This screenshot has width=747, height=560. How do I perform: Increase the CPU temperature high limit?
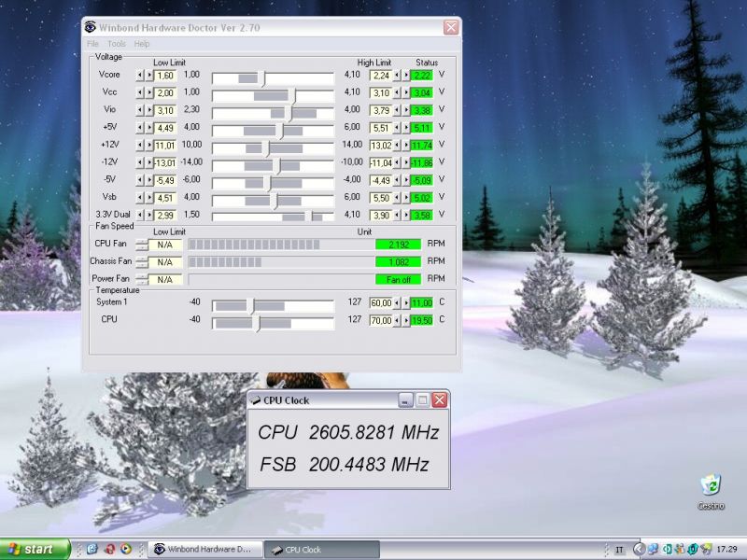(406, 320)
